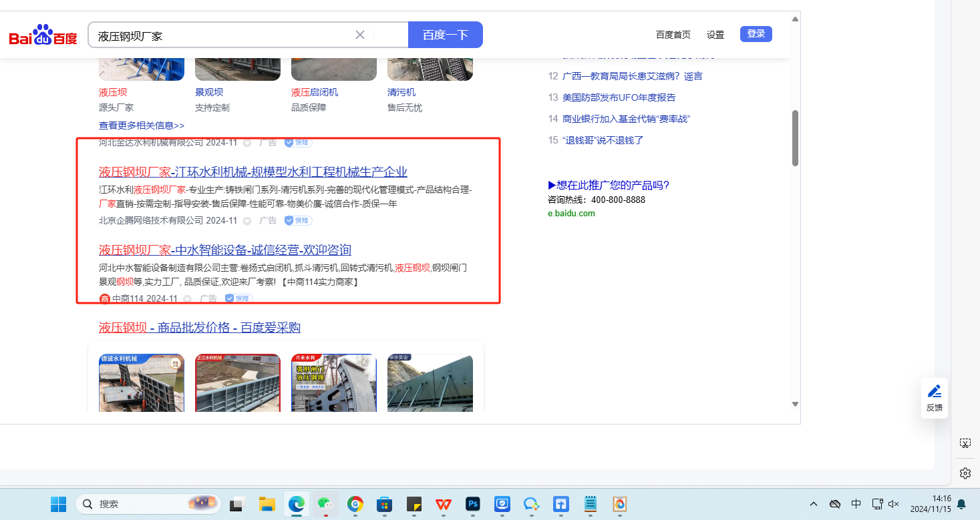This screenshot has width=980, height=520.
Task: Open 设置 in the top navigation
Action: (x=715, y=35)
